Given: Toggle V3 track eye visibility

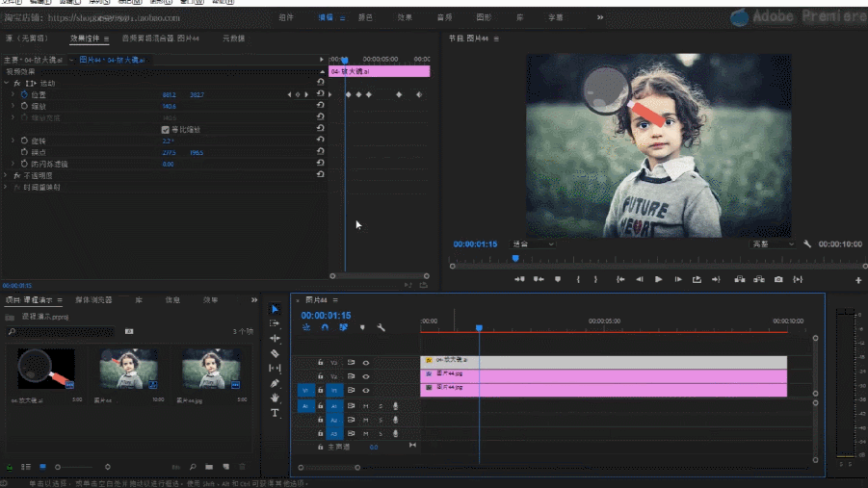Looking at the screenshot, I should (366, 363).
